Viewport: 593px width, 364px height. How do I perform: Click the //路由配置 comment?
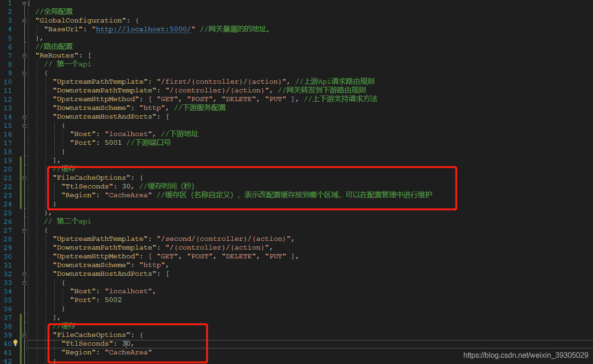54,46
